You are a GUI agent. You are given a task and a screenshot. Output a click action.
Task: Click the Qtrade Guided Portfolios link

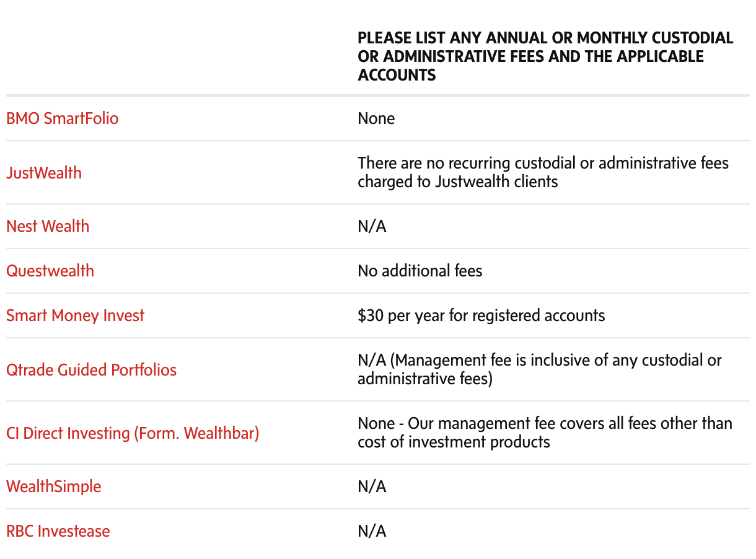click(x=91, y=370)
